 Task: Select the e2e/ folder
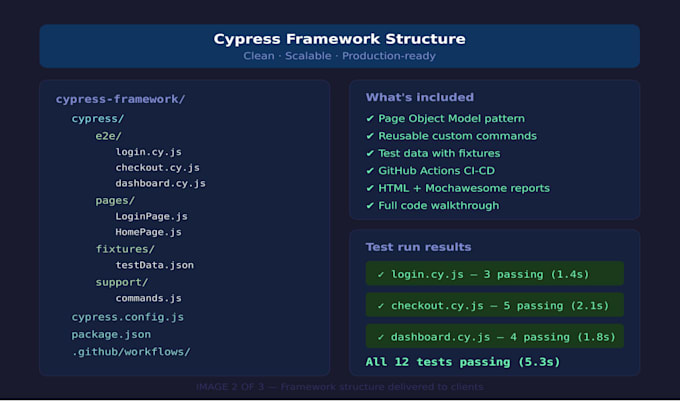(x=108, y=136)
